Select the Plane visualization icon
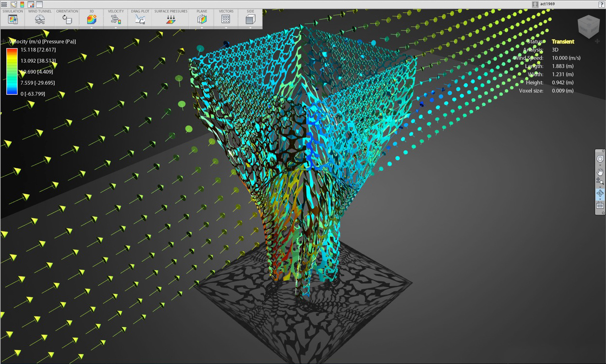This screenshot has height=364, width=606. coord(202,19)
